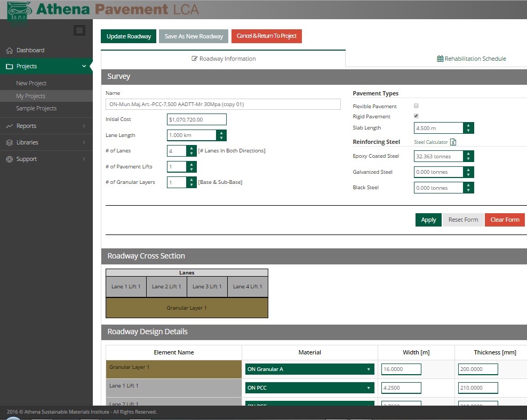
Task: Enable the Flexible Pavement checkbox
Action: [x=416, y=106]
